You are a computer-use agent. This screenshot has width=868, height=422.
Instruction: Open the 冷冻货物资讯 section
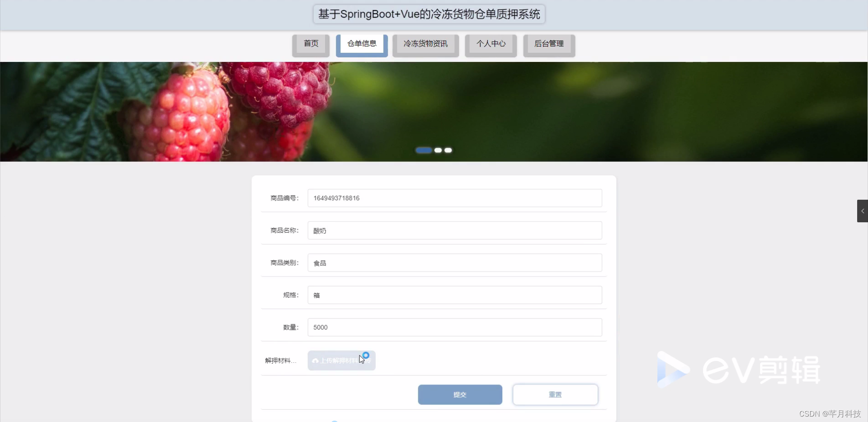(x=425, y=44)
